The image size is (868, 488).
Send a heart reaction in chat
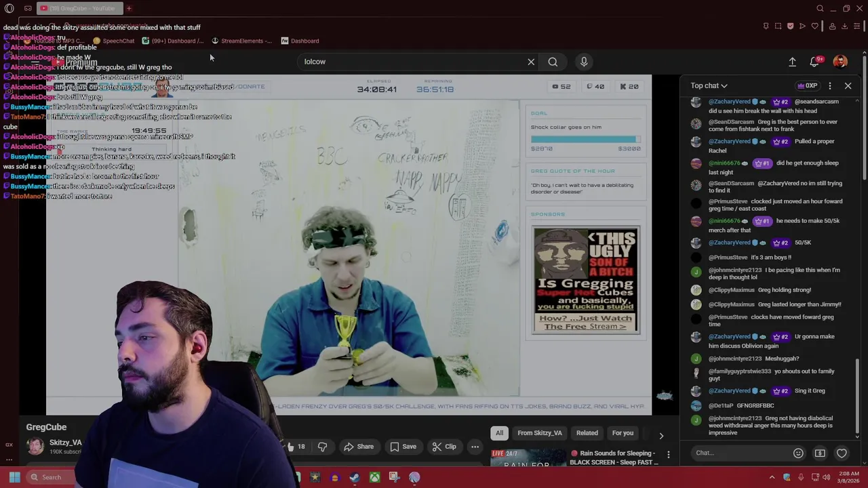tap(842, 453)
